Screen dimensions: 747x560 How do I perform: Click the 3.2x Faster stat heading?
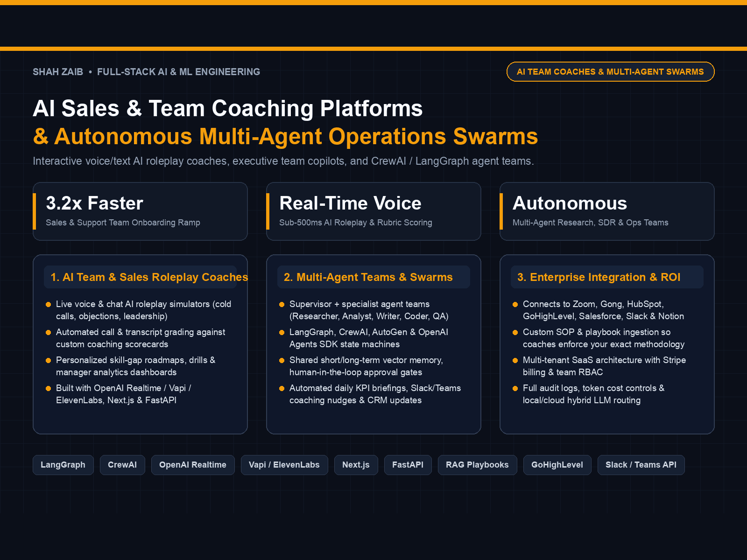pos(94,203)
